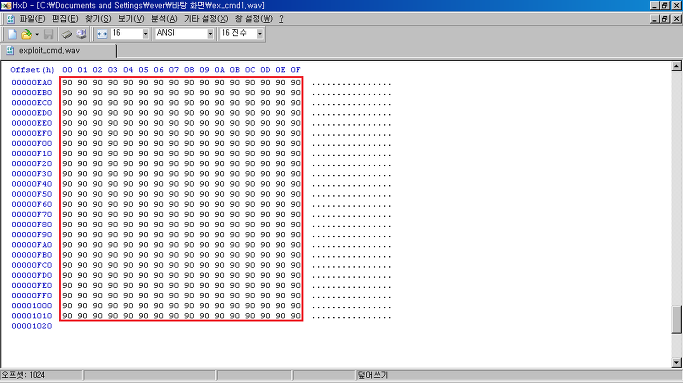Click ASCII text dots in row 00000EB0

point(352,93)
